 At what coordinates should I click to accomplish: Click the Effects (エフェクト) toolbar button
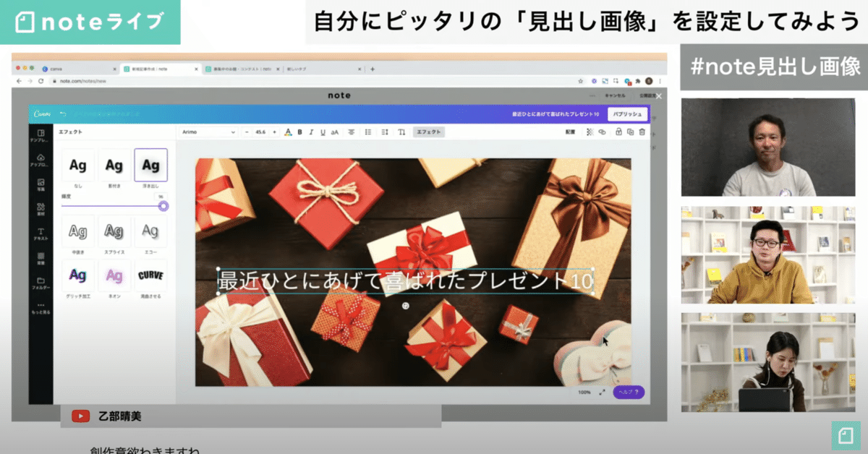pyautogui.click(x=428, y=132)
